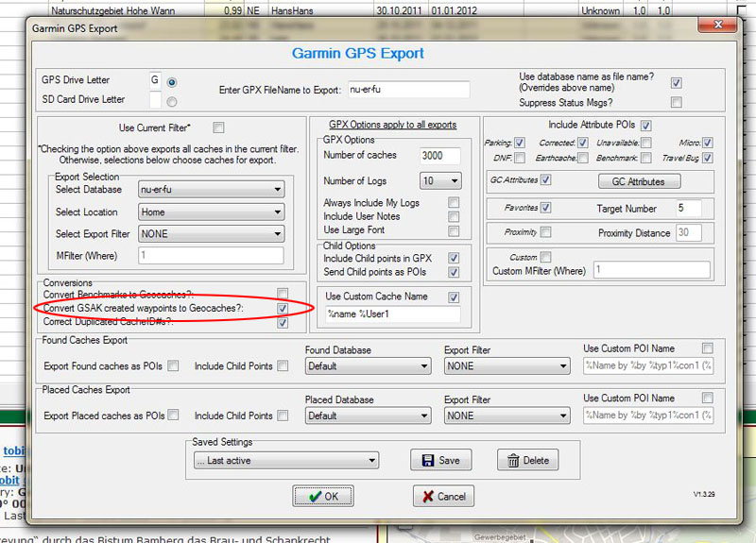Enable the Earthcache attribute checkbox
This screenshot has height=543, width=756.
pyautogui.click(x=583, y=158)
